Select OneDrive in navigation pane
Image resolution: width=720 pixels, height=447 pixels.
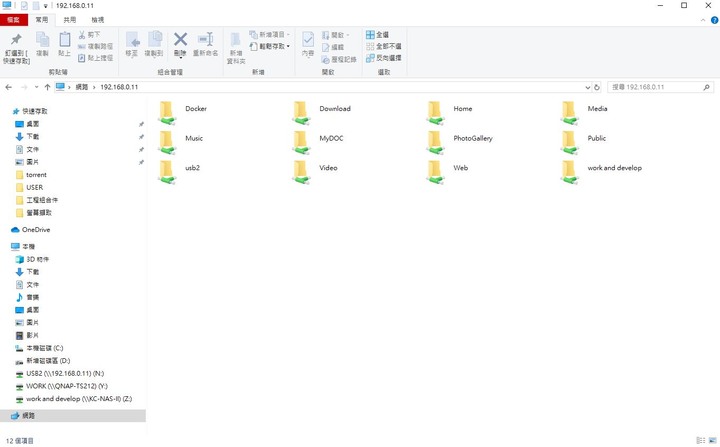click(x=31, y=230)
